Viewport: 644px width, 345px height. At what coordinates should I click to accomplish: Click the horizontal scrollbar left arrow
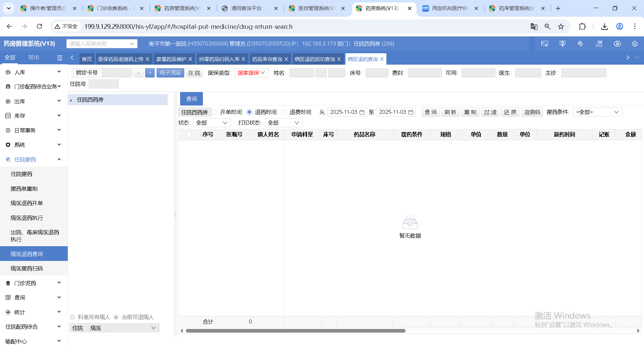tap(182, 331)
